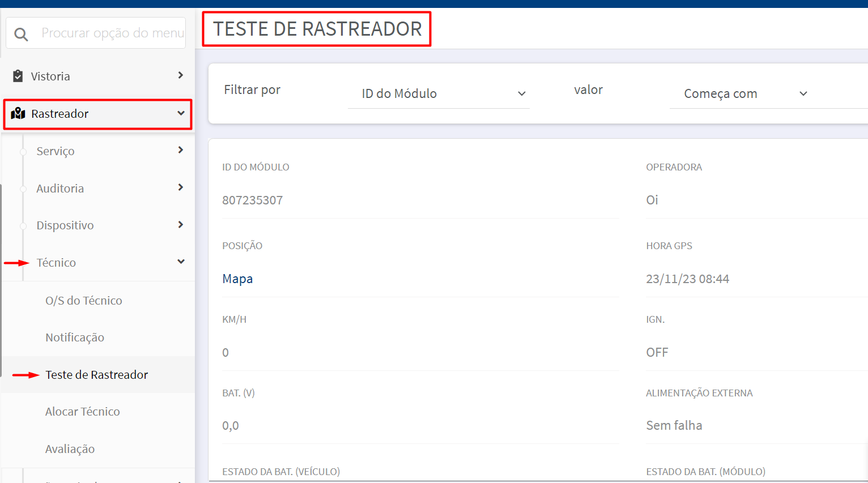Open the Começa com condition dropdown
The width and height of the screenshot is (868, 483).
[746, 93]
